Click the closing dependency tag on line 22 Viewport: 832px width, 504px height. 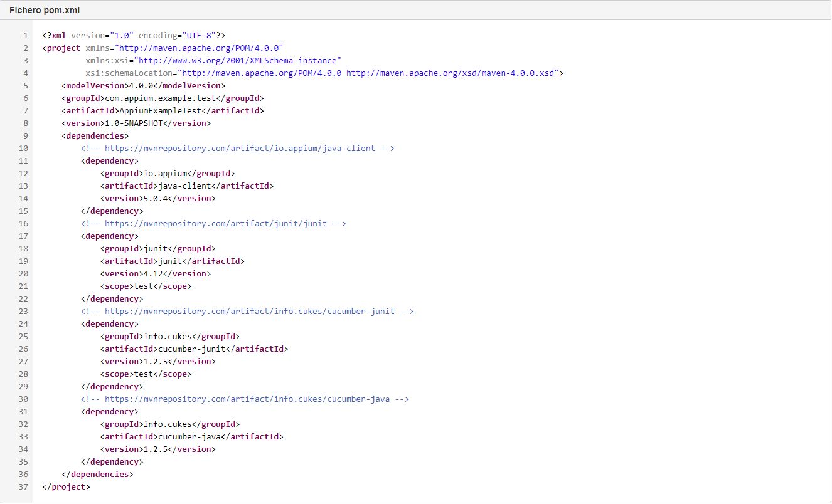pyautogui.click(x=112, y=298)
